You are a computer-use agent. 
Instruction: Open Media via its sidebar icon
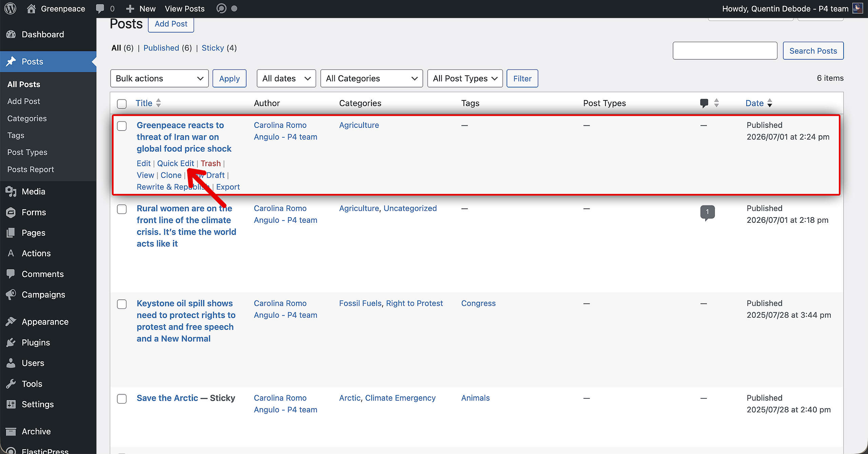(x=11, y=192)
